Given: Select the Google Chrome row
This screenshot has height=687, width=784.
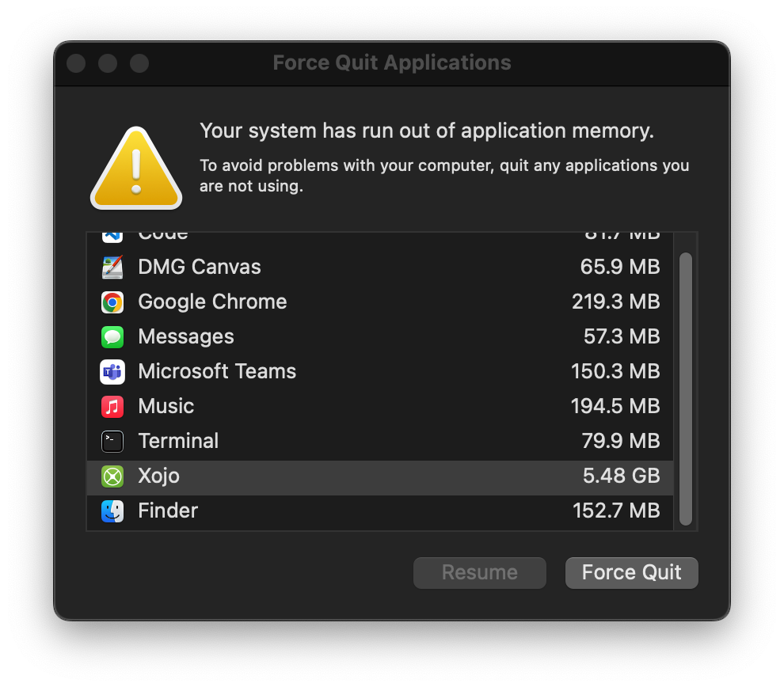Looking at the screenshot, I should [380, 302].
